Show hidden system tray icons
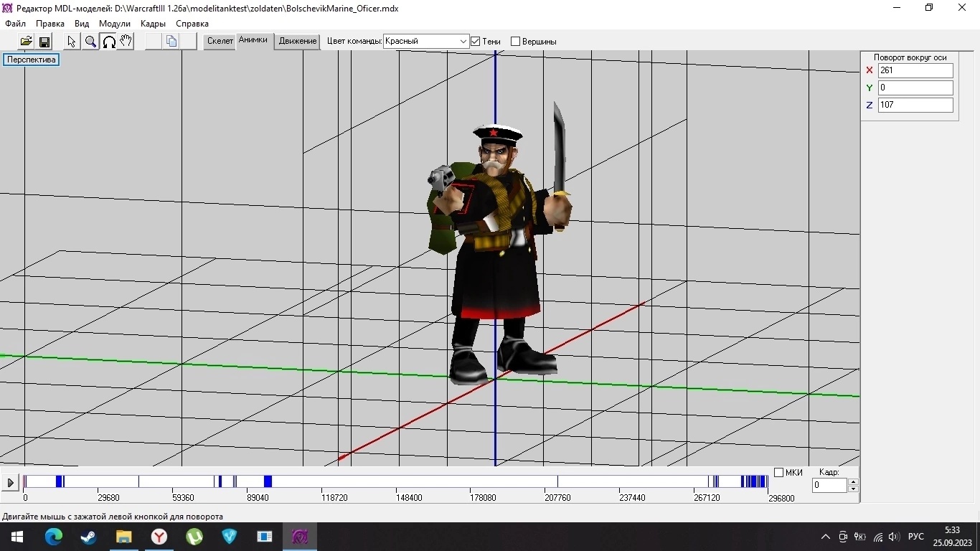Screen dimensions: 980x551 [825, 537]
